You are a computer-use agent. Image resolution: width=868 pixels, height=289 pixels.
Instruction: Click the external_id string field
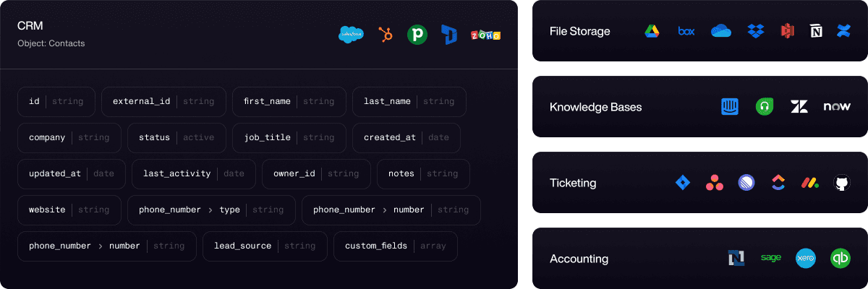tap(163, 102)
